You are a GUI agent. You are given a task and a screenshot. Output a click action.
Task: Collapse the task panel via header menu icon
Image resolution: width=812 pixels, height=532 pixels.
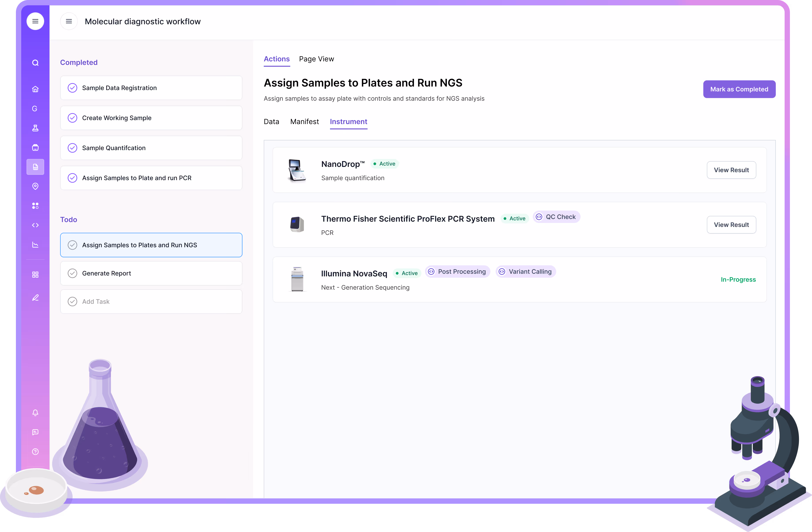[68, 21]
